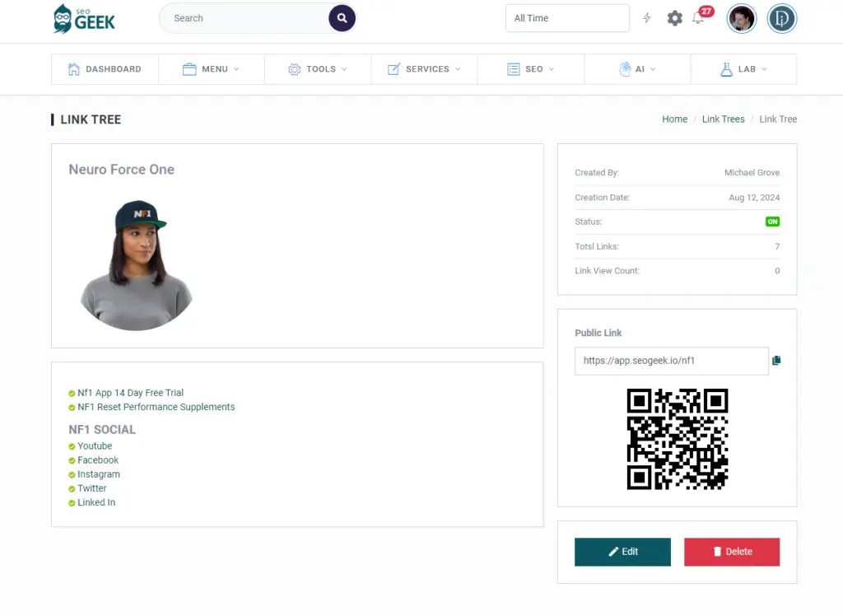Click the Michael Grove creator name

coord(752,173)
